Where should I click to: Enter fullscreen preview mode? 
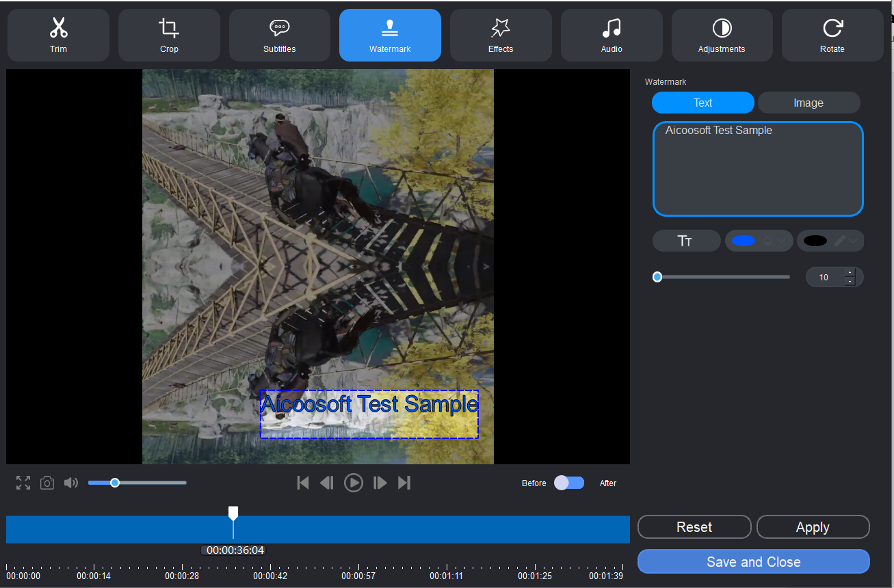(23, 483)
